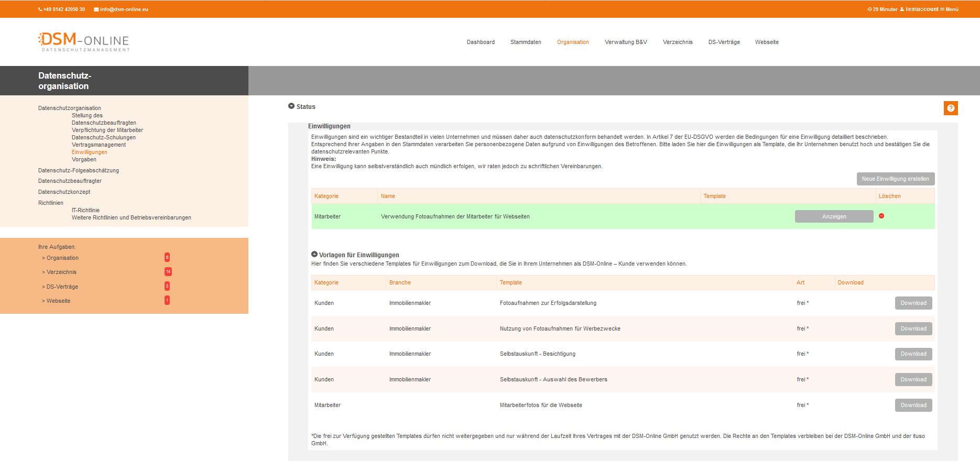
Task: Click the DSM-Online logo
Action: click(84, 42)
